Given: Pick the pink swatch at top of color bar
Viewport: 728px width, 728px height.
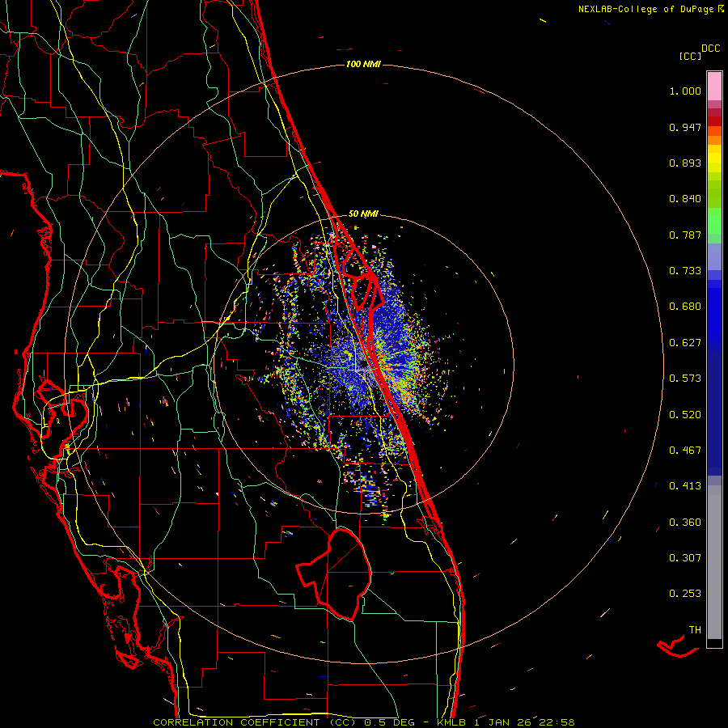Looking at the screenshot, I should 714,86.
